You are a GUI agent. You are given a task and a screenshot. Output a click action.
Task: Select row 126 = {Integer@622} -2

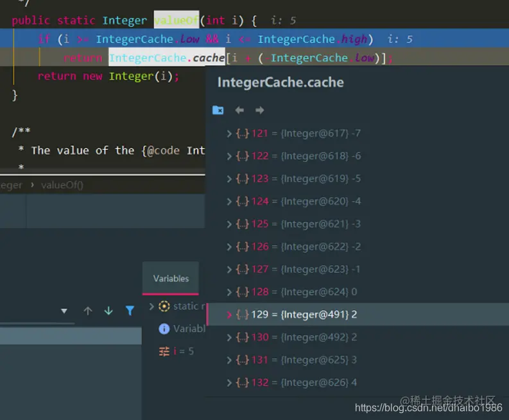tap(357, 247)
